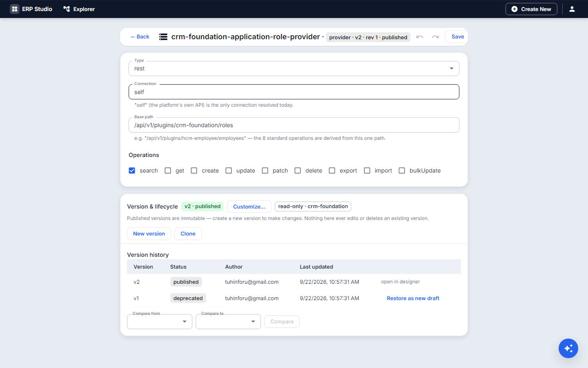
Task: Click the Author column header
Action: pos(234,267)
